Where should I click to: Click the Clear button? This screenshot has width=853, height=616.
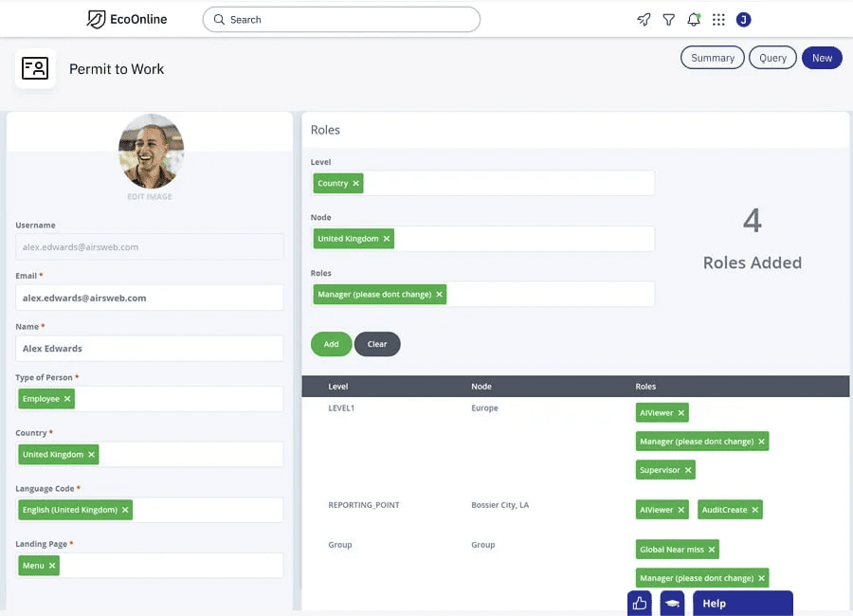pyautogui.click(x=377, y=344)
